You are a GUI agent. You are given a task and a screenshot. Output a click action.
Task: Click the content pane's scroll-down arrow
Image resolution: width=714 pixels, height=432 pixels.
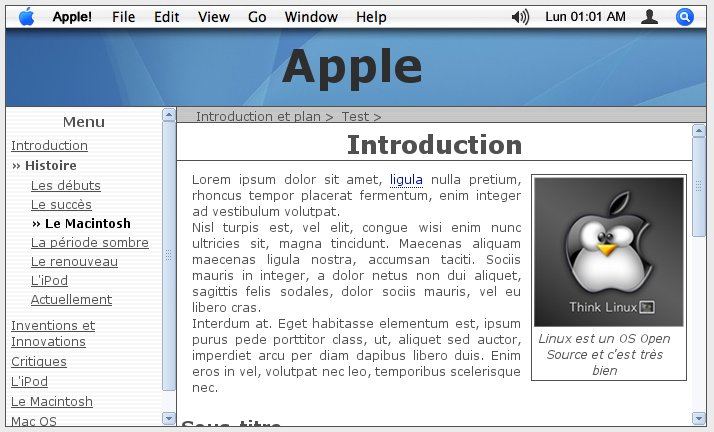tap(699, 418)
